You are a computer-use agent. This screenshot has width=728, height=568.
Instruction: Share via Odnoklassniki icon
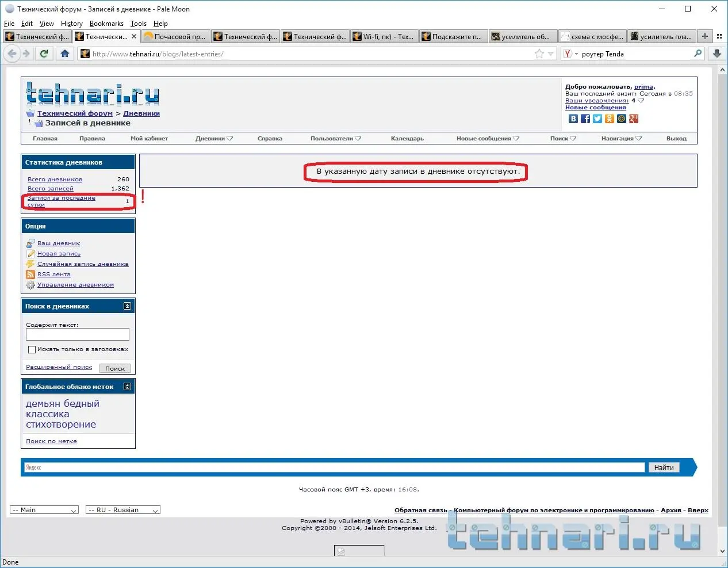coord(610,119)
